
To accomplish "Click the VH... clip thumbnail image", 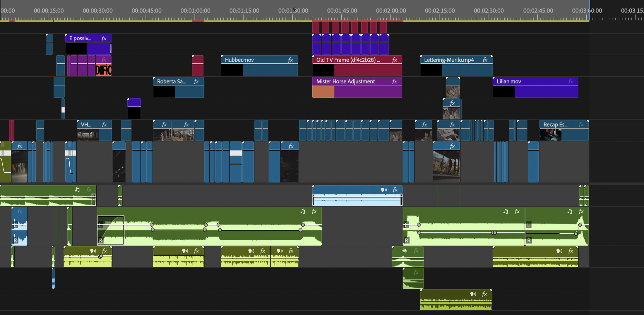I will [88, 135].
